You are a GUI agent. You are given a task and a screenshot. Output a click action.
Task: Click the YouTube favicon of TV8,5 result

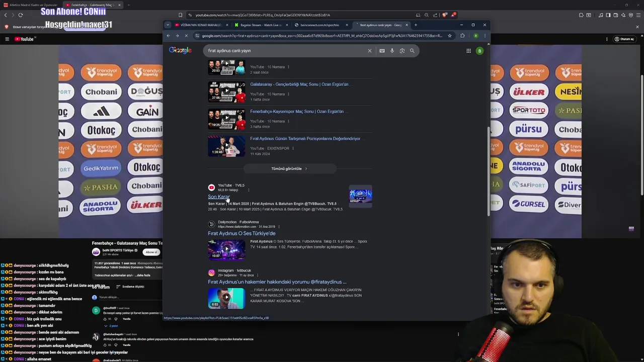point(211,188)
